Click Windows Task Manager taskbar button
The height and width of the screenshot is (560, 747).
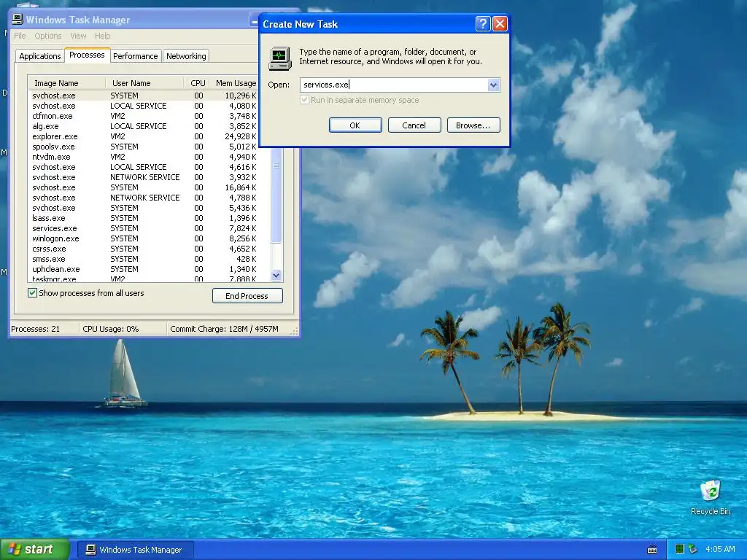pyautogui.click(x=136, y=550)
